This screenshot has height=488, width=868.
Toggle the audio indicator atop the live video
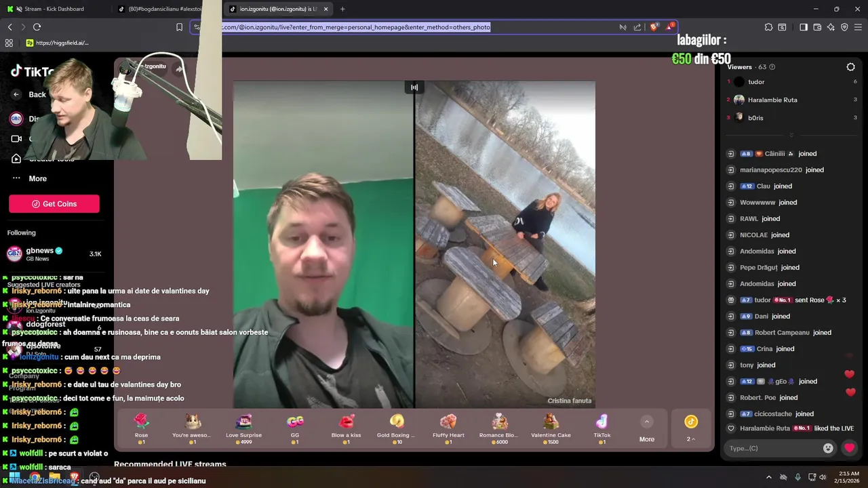tap(414, 87)
